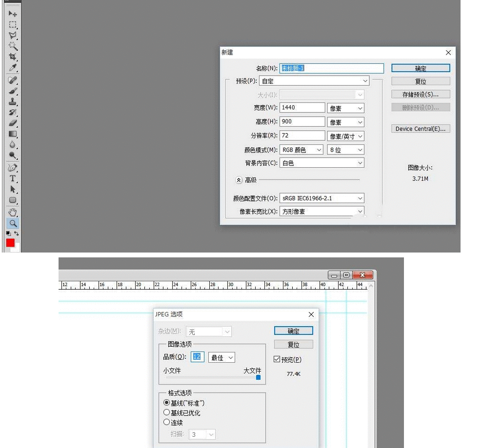Select the Polygonal Lasso tool
482x448 pixels.
tap(12, 34)
